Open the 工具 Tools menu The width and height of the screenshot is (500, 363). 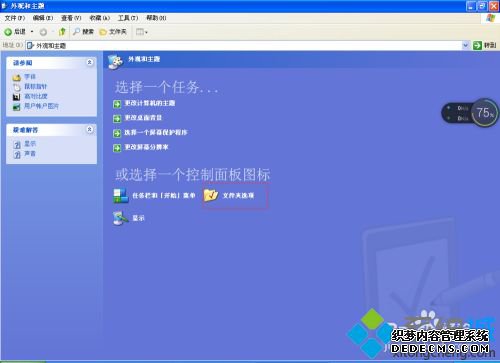(128, 18)
